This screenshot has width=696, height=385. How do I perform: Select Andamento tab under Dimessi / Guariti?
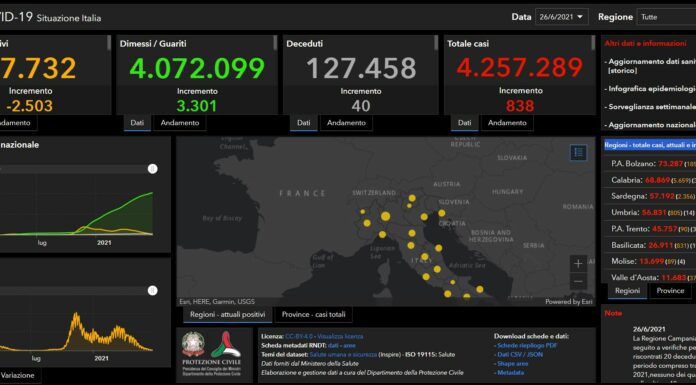click(180, 123)
